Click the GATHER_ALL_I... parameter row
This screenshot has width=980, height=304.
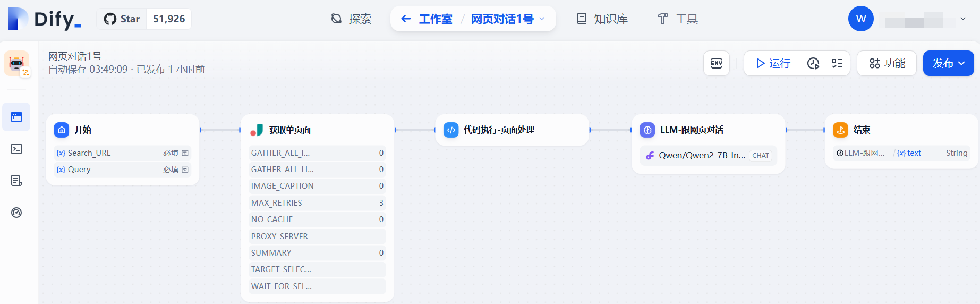[x=317, y=153]
